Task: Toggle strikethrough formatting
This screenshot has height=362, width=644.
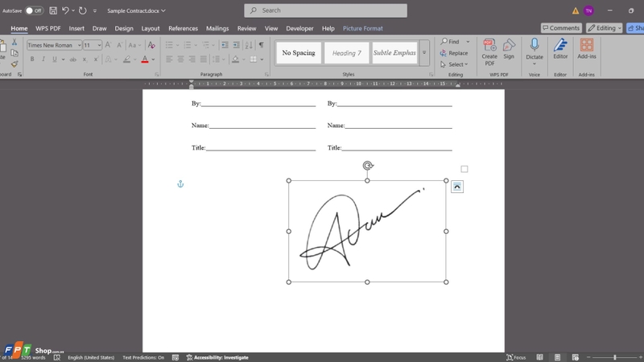Action: (72, 60)
